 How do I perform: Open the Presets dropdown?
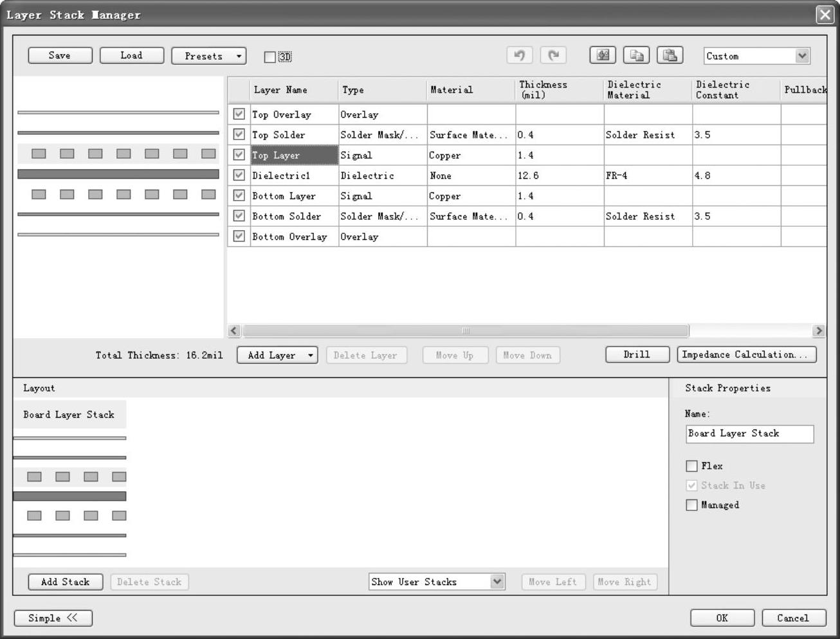208,56
